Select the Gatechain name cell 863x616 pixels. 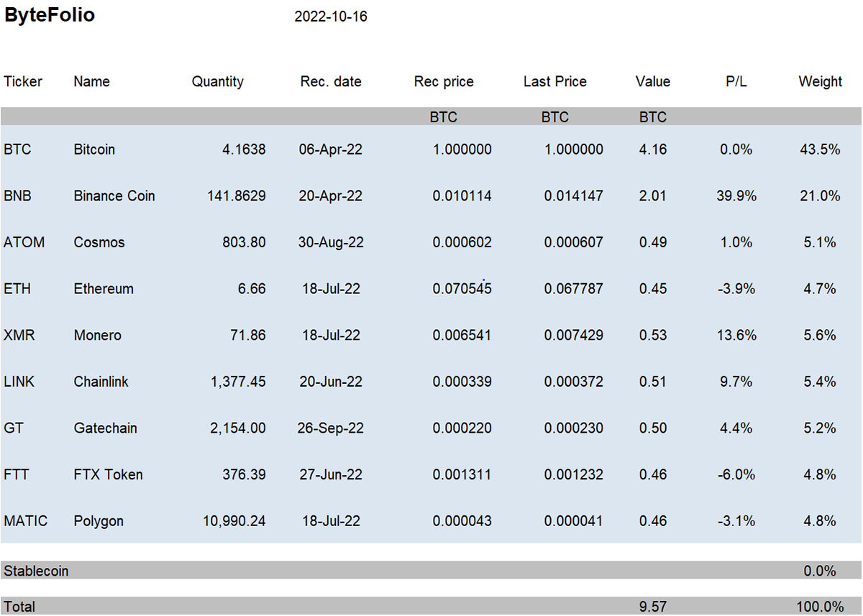pyautogui.click(x=104, y=428)
